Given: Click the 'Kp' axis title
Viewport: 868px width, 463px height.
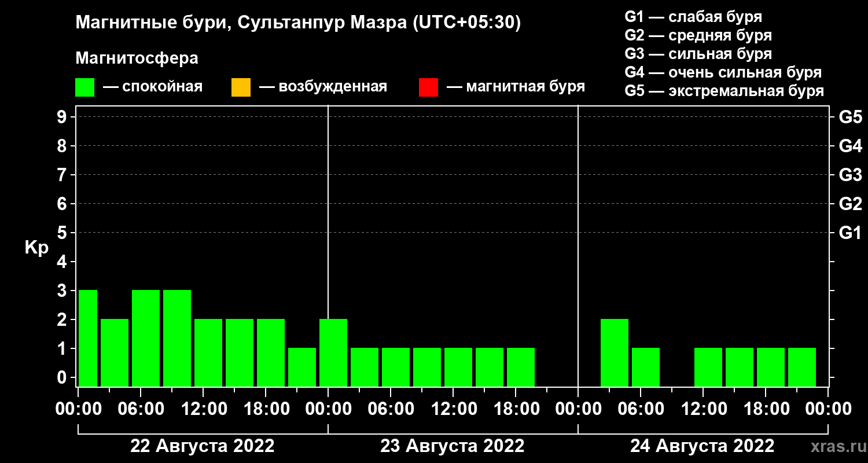Looking at the screenshot, I should click(36, 248).
